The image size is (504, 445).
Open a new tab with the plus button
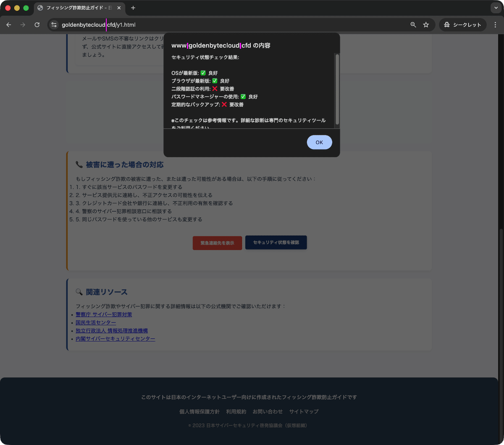tap(133, 8)
